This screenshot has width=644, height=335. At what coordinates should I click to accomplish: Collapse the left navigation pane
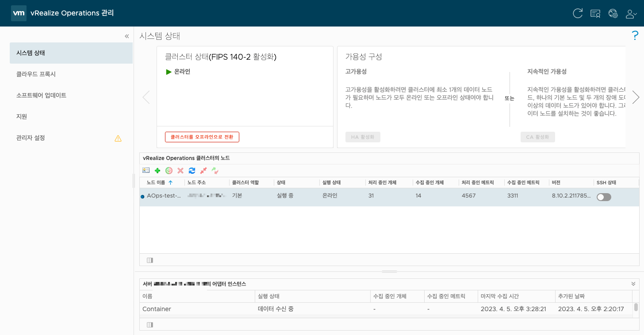coord(127,36)
